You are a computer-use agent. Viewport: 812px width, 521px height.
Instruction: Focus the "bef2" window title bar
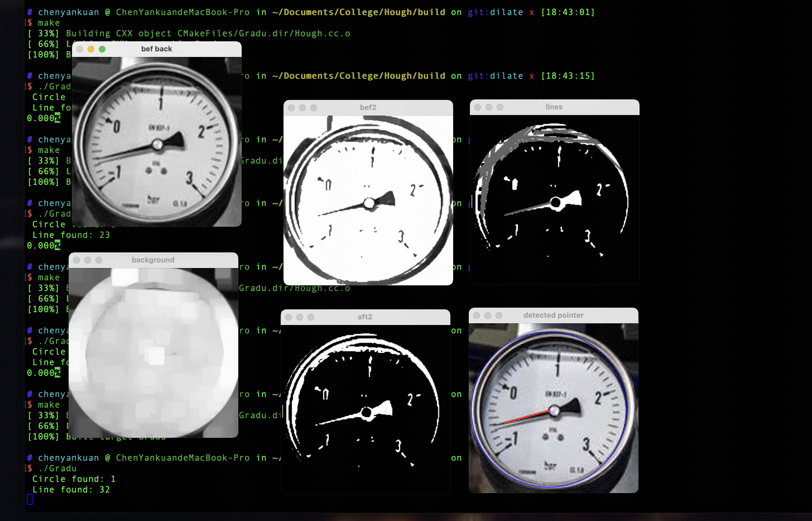368,107
